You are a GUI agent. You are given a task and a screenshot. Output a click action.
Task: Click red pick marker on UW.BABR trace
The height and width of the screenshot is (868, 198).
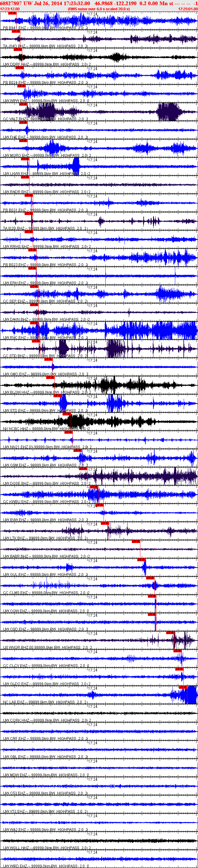136,541
